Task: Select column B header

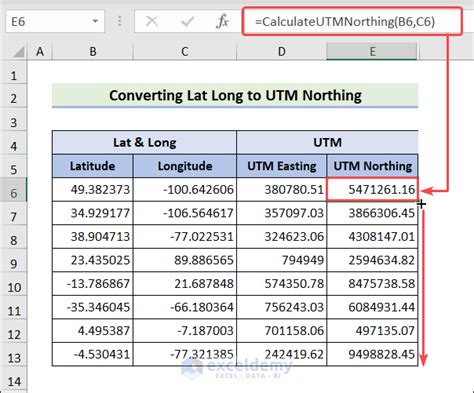Action: click(93, 52)
